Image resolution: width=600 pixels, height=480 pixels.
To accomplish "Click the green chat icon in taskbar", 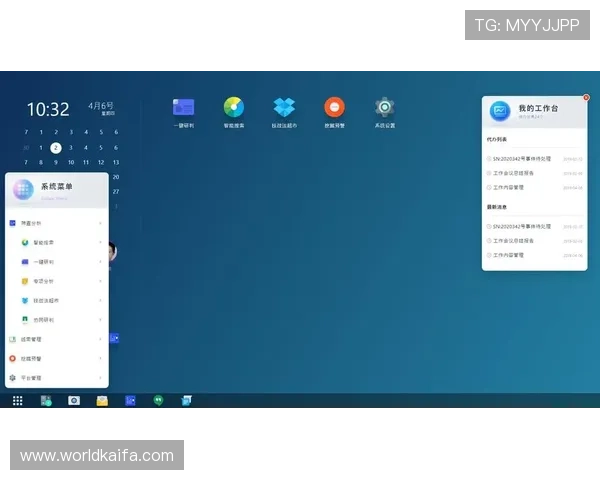I will 158,400.
